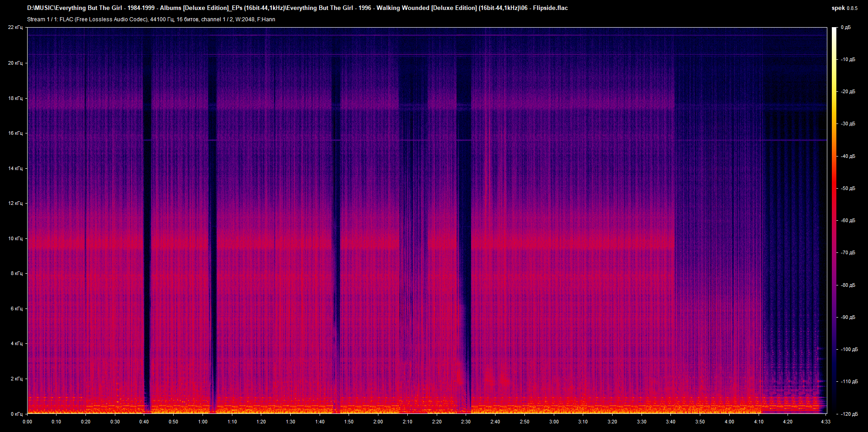Click the dB color gradient scale bar
The image size is (868, 432).
pos(835,220)
